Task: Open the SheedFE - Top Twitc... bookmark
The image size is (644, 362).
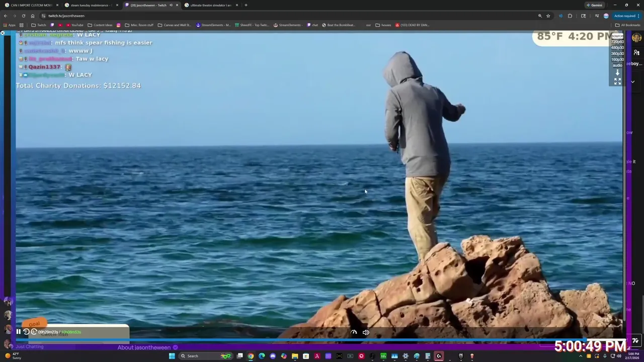Action: (x=252, y=25)
